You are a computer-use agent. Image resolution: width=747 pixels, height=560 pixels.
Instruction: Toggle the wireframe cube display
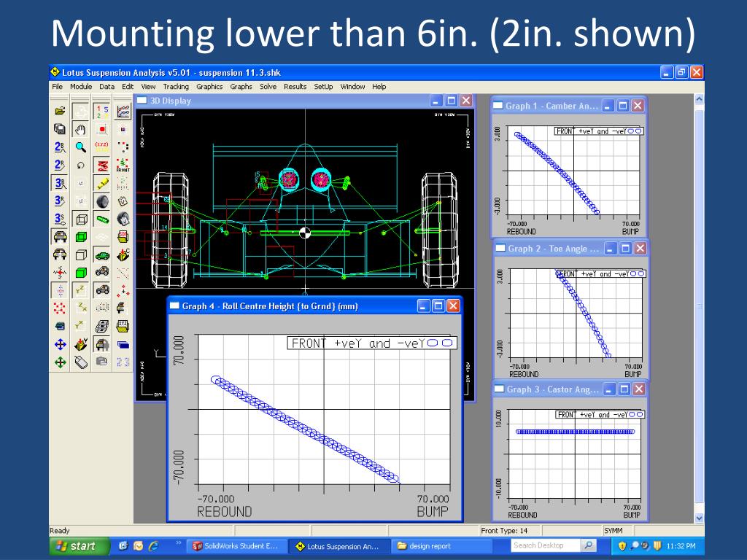pos(81,219)
